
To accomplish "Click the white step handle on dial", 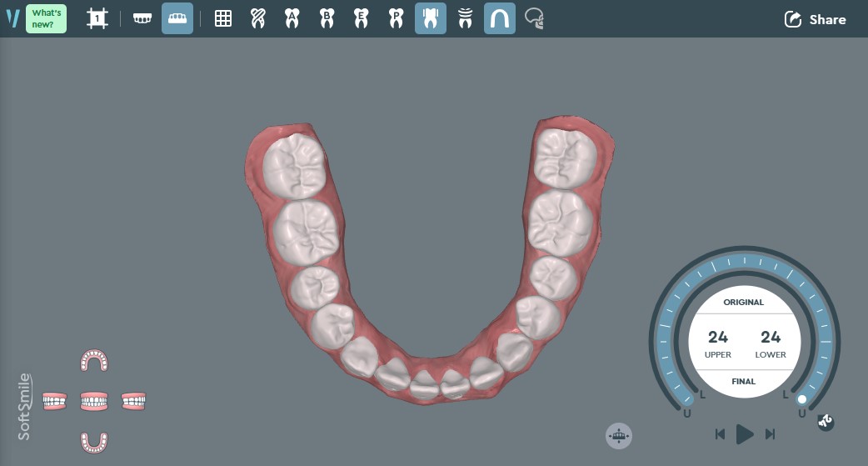I will pos(801,399).
